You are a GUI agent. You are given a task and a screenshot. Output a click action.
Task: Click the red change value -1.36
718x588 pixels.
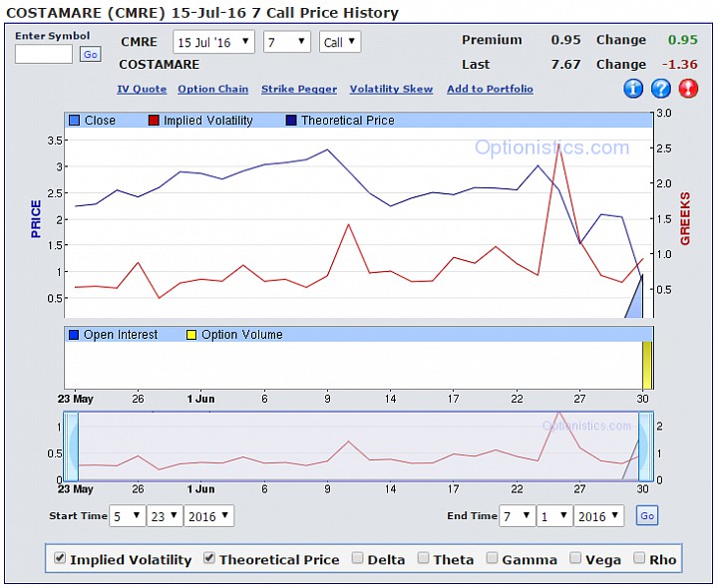coord(680,64)
